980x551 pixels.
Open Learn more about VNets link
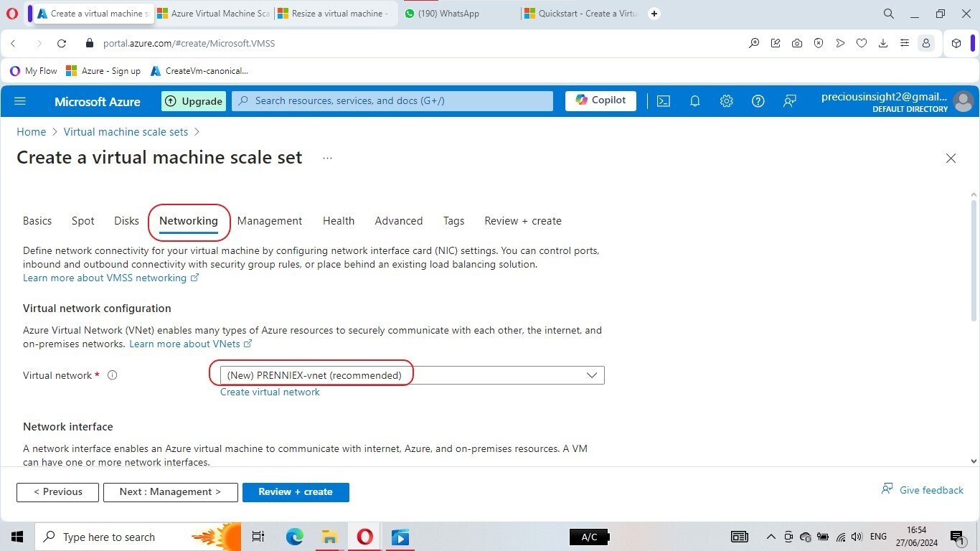(190, 344)
